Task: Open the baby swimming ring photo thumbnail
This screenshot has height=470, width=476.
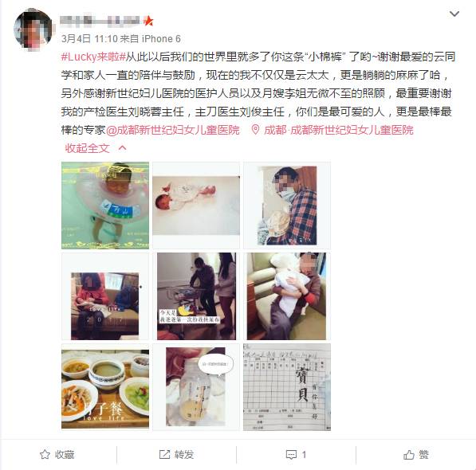Action: click(x=105, y=206)
